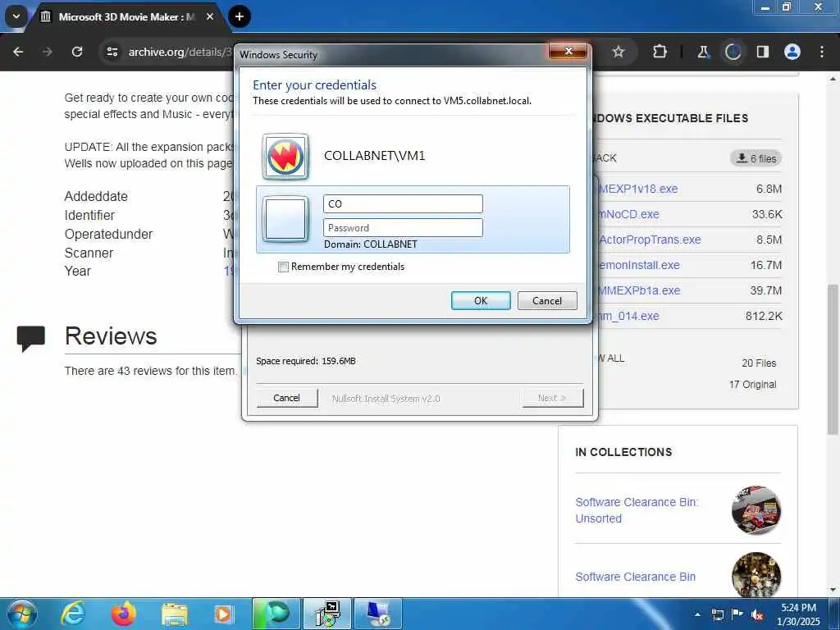Confirm credentials with OK button
840x630 pixels.
pos(481,300)
